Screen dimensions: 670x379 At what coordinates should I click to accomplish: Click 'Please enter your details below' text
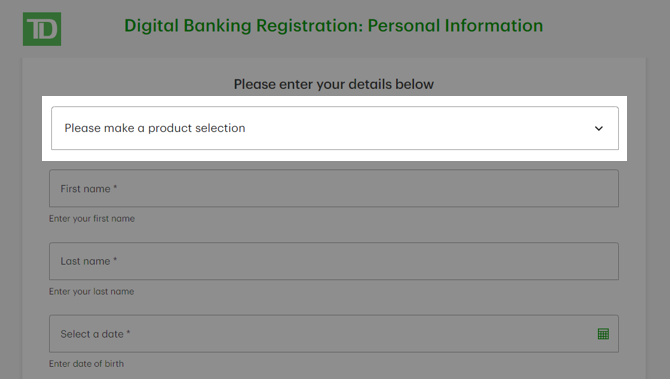coord(334,84)
